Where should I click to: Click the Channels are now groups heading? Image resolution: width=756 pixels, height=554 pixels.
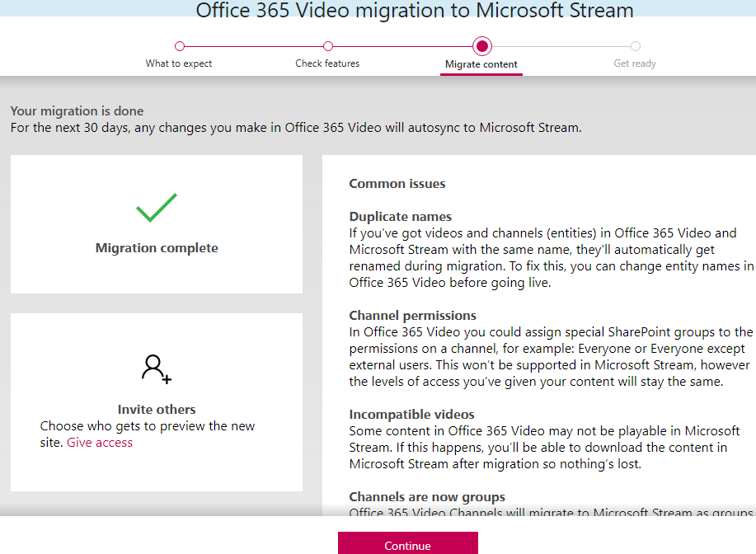(427, 497)
